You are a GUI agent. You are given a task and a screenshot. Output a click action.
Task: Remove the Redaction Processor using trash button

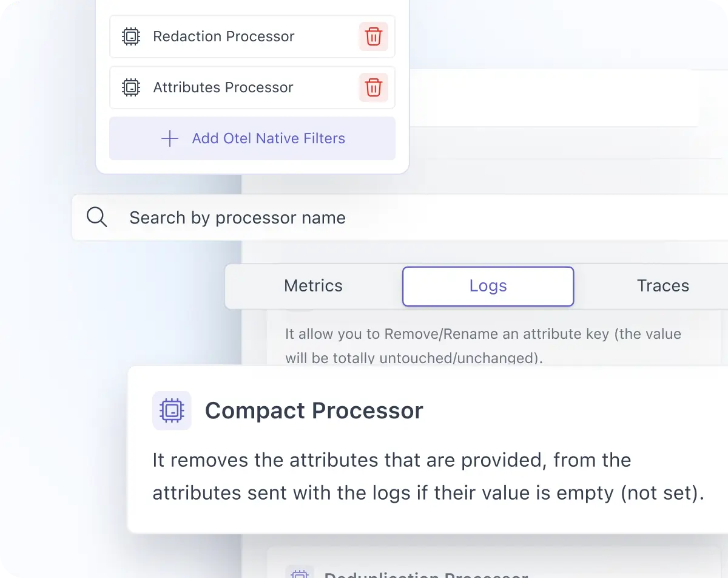[x=373, y=36]
